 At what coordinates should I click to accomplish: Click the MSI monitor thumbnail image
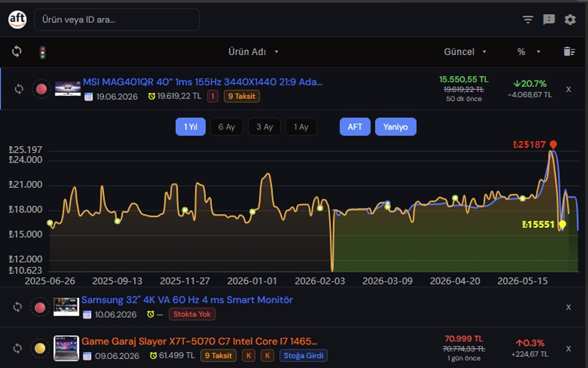click(x=68, y=89)
